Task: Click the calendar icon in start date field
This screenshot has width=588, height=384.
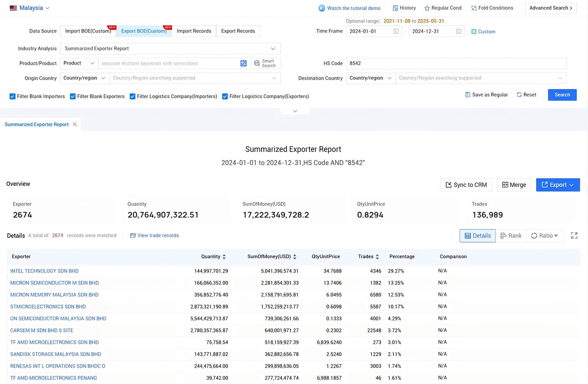Action: (x=396, y=31)
